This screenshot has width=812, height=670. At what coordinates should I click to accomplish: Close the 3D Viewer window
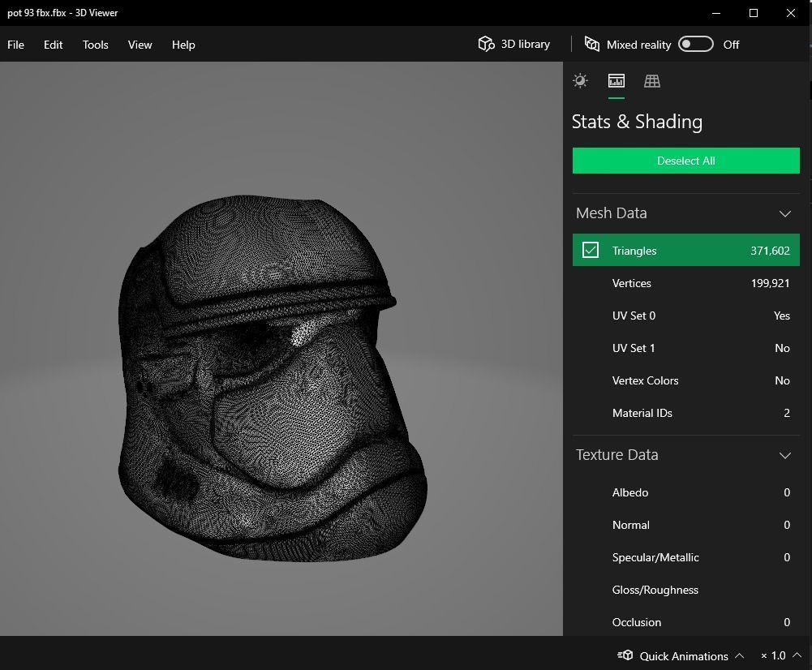[791, 13]
